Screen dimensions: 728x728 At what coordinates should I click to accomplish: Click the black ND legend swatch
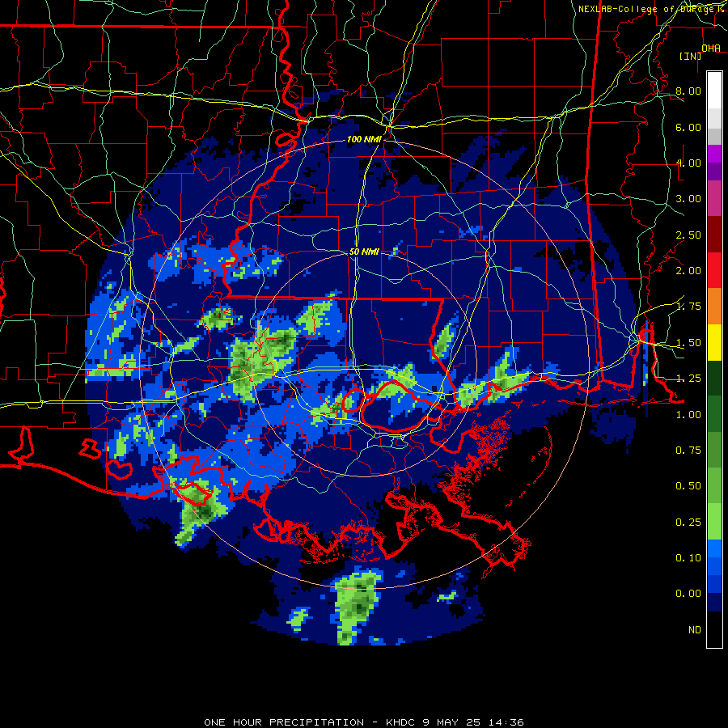pyautogui.click(x=714, y=629)
